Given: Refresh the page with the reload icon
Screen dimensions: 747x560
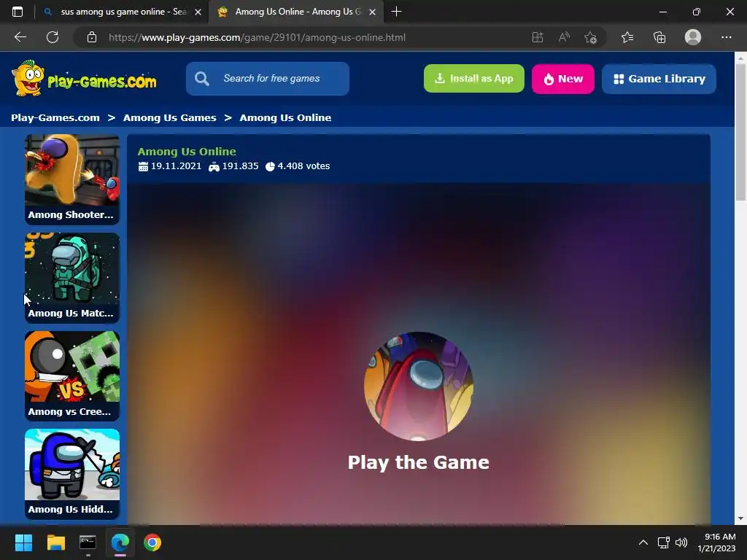Looking at the screenshot, I should click(53, 37).
